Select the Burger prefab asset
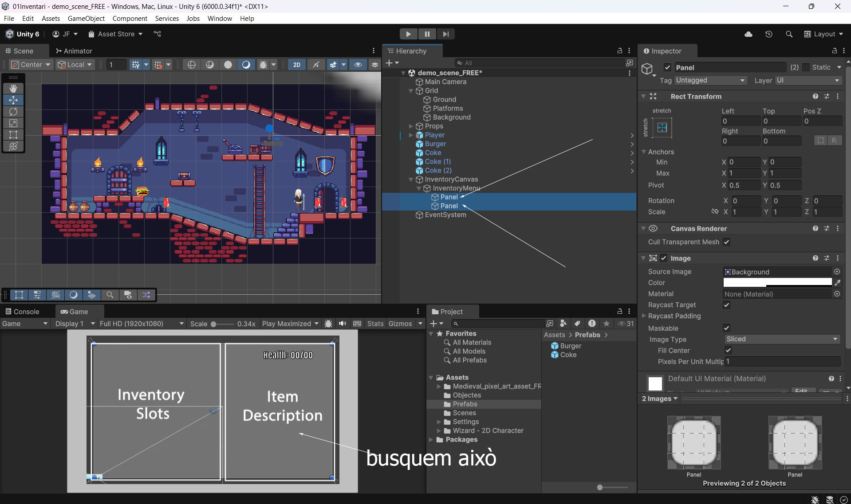The width and height of the screenshot is (851, 504). click(x=570, y=346)
